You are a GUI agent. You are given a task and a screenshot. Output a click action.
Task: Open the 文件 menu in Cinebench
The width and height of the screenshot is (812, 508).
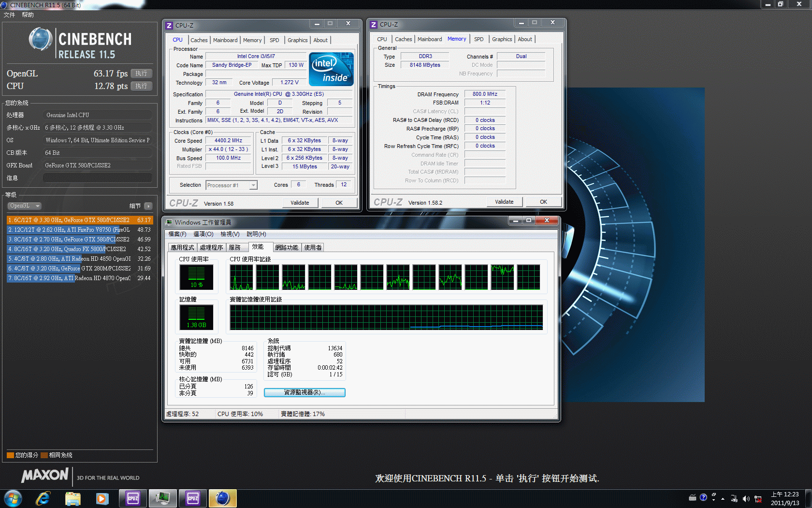pos(9,15)
